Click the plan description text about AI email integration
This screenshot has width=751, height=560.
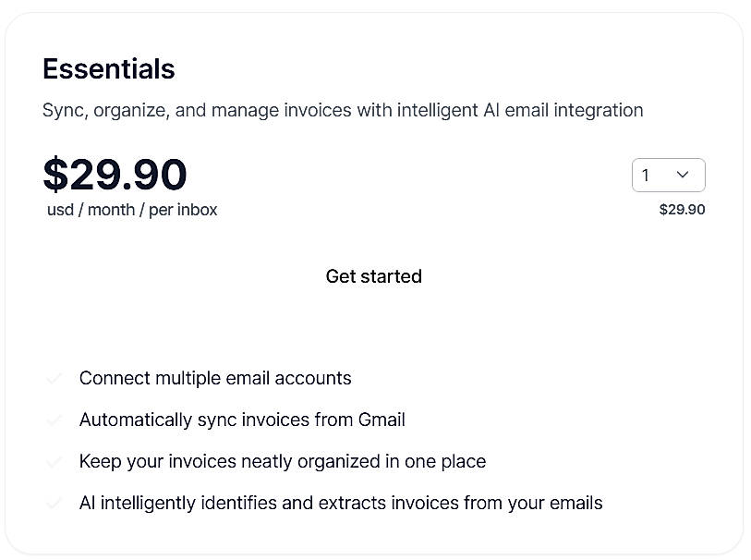point(342,110)
